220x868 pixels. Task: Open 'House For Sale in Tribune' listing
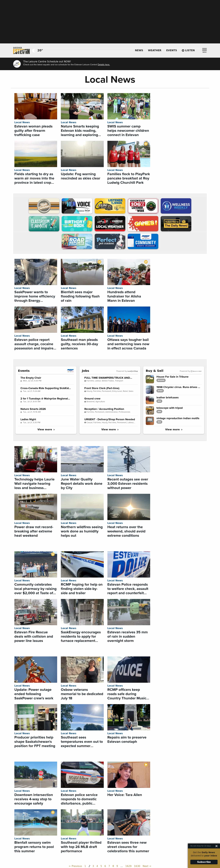tap(172, 377)
